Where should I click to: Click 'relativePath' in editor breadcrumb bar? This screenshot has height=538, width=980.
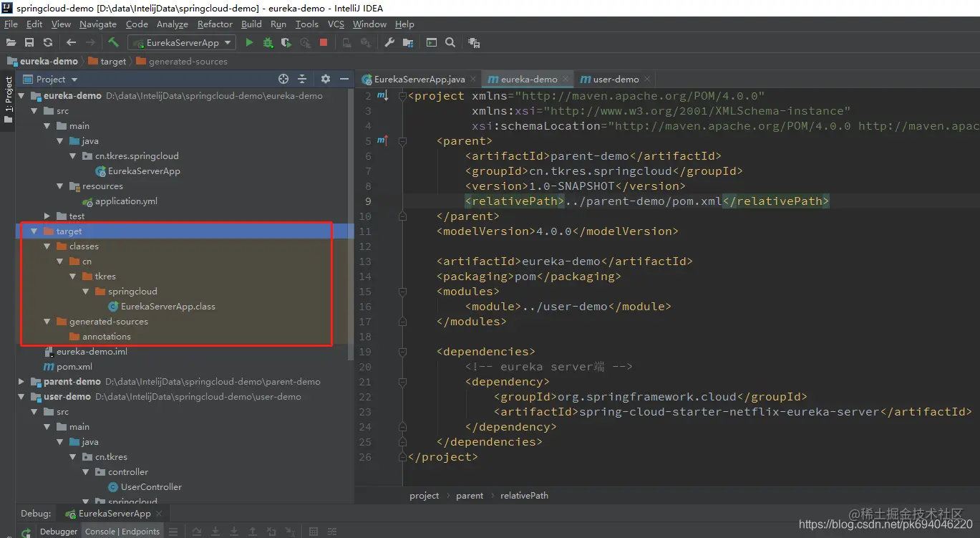(x=524, y=495)
